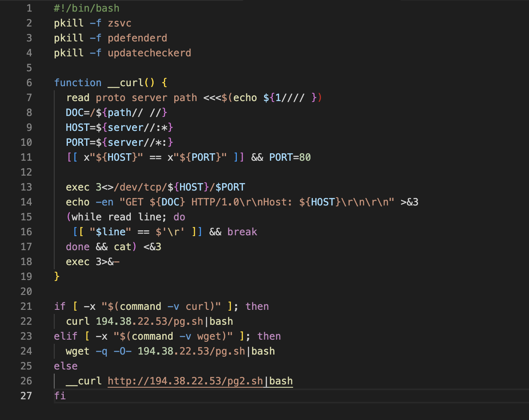This screenshot has width=529, height=420.
Task: Click the DOC= variable assignment on line 8
Action: tap(78, 113)
